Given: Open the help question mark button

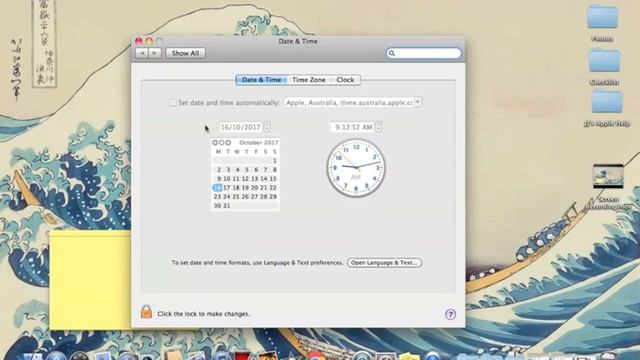Looking at the screenshot, I should coord(450,314).
